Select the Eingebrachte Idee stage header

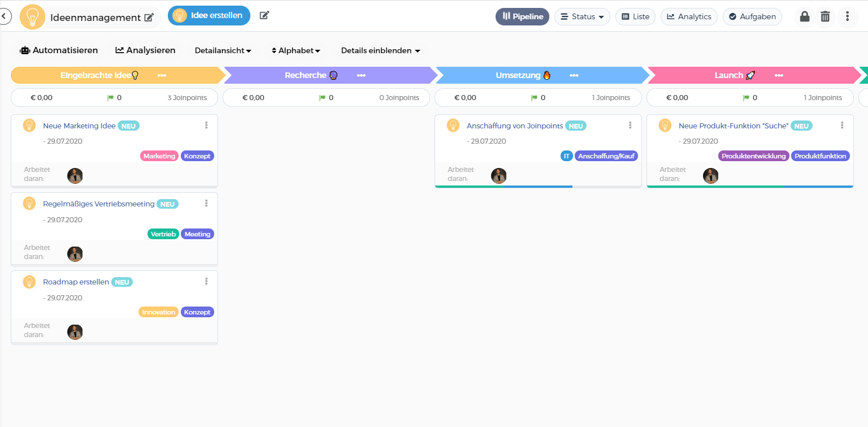point(118,75)
